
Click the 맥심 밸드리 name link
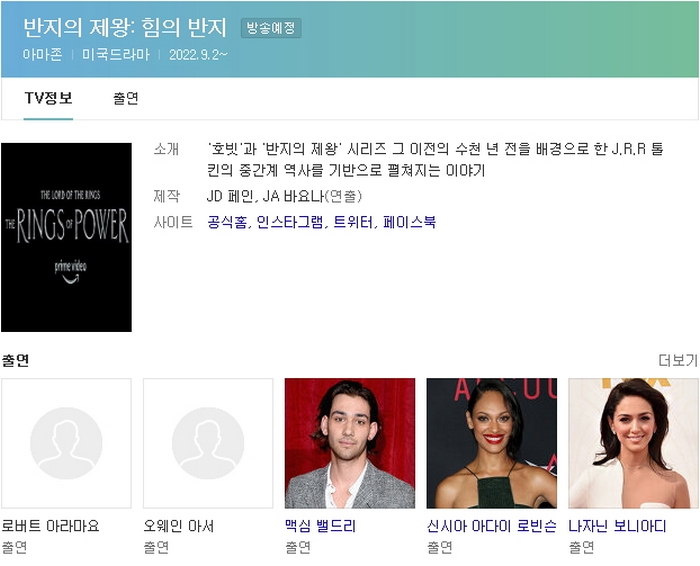pos(321,526)
